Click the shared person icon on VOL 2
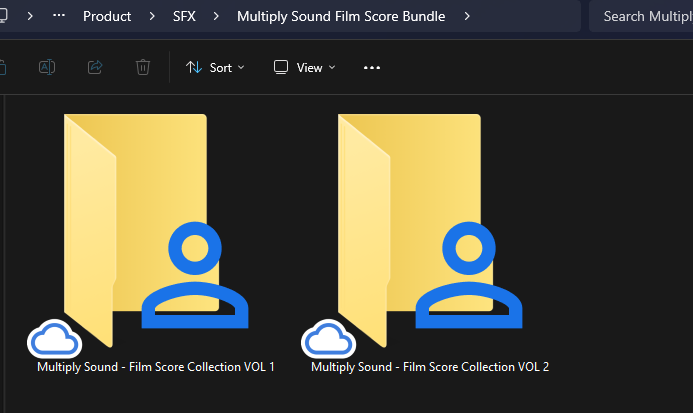Image resolution: width=693 pixels, height=413 pixels. point(469,275)
